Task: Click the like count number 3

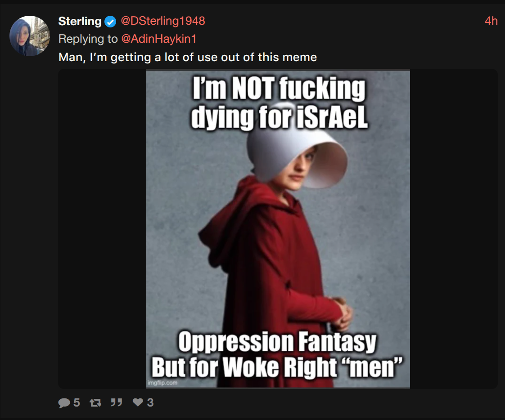Action: pyautogui.click(x=150, y=402)
